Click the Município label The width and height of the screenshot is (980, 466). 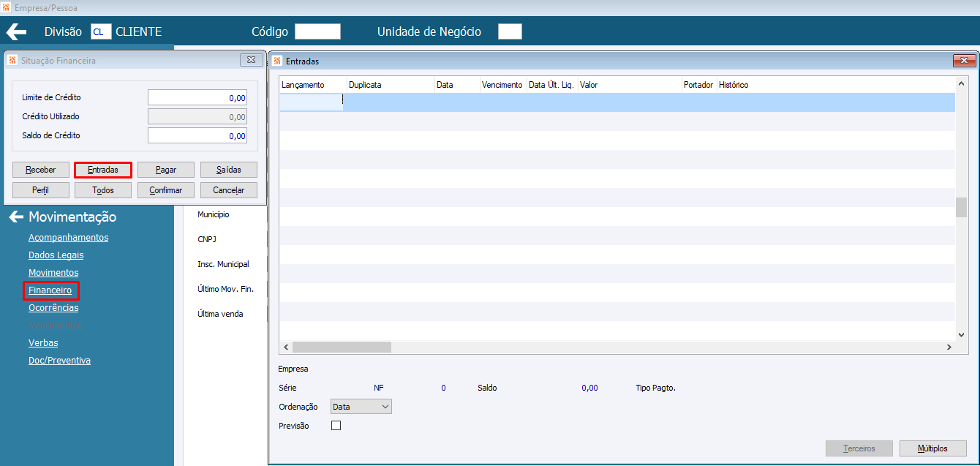214,214
